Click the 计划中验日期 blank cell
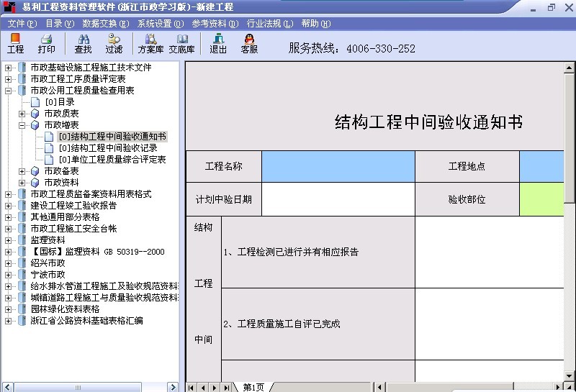576x392 pixels. tap(338, 199)
